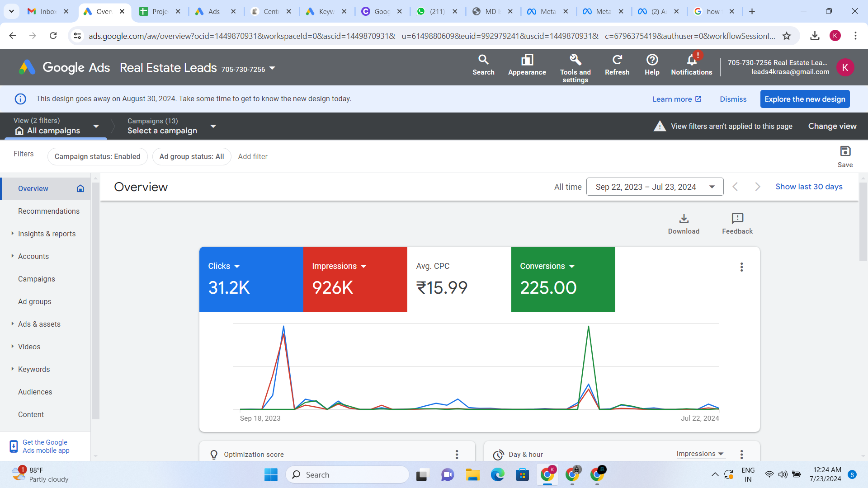Click Campaign status: Enabled filter chip

pos(98,156)
